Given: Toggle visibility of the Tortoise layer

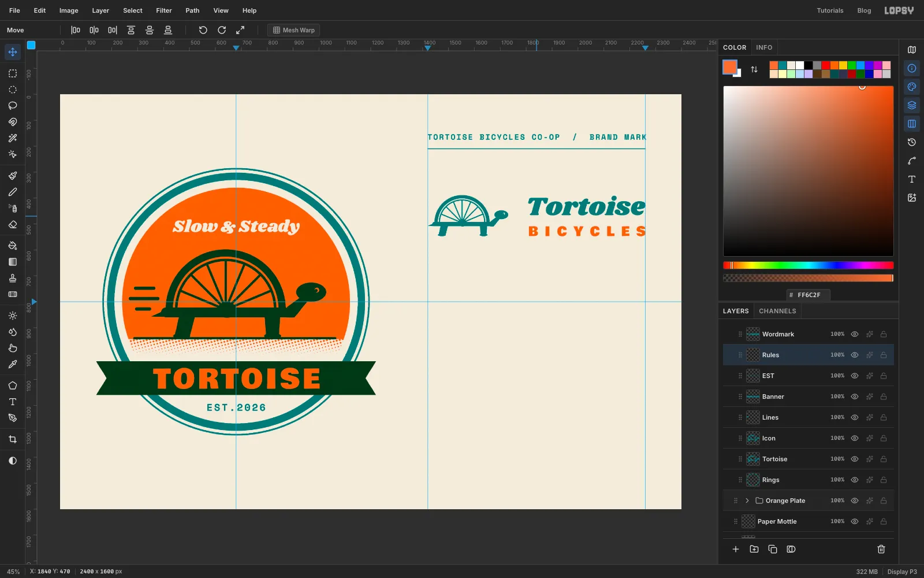Looking at the screenshot, I should [x=855, y=459].
